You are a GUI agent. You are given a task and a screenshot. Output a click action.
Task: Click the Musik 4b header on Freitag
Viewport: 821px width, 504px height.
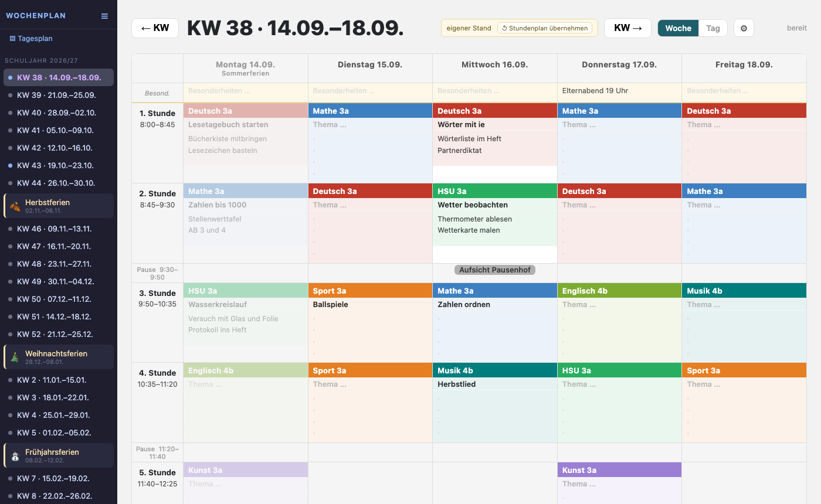[x=744, y=291]
